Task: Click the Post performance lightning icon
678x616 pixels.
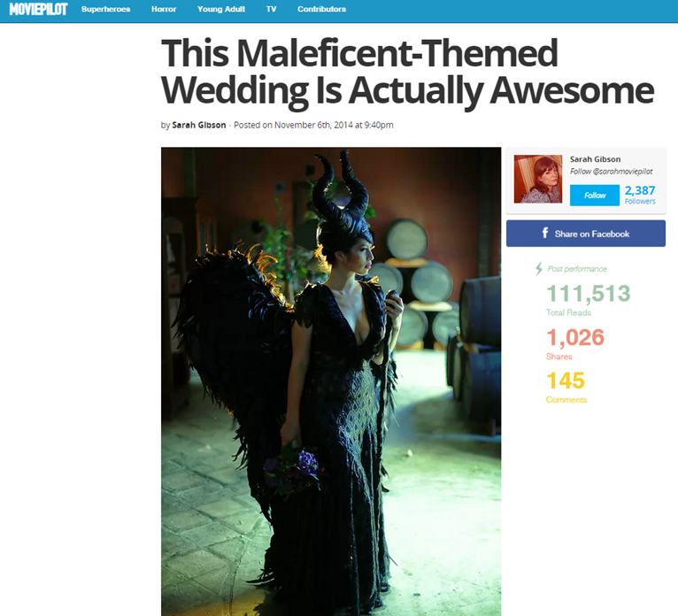Action: [x=539, y=269]
